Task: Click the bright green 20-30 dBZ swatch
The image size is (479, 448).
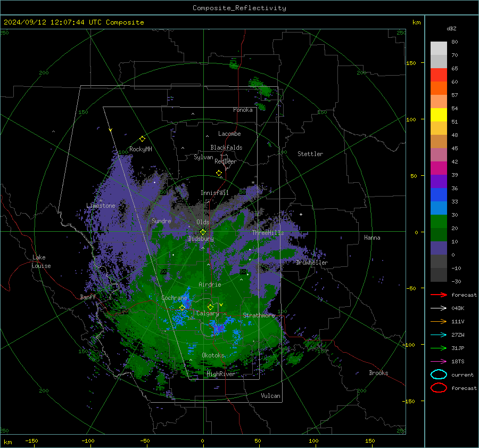Action: coord(439,222)
